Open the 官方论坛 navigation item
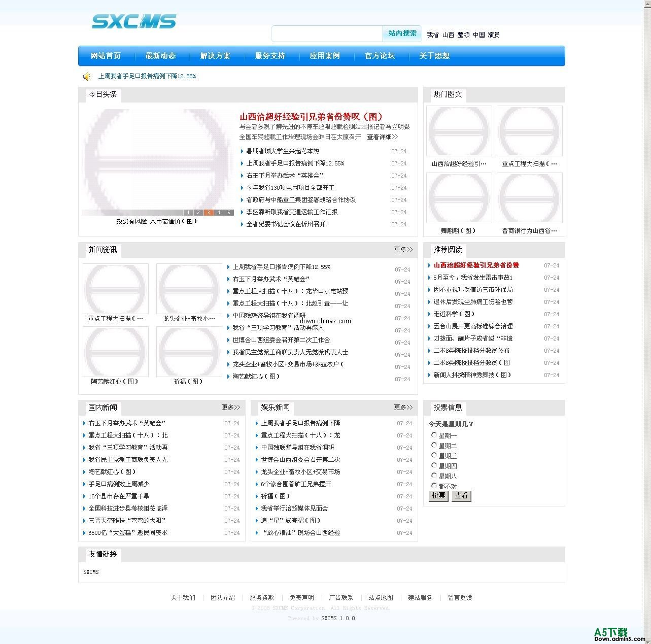Image resolution: width=651 pixels, height=644 pixels. (379, 56)
